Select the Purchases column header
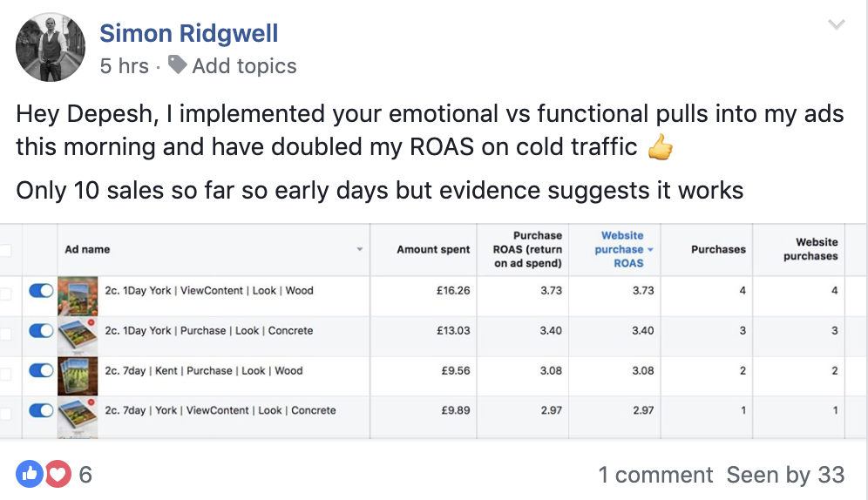This screenshot has width=868, height=500. pos(718,249)
